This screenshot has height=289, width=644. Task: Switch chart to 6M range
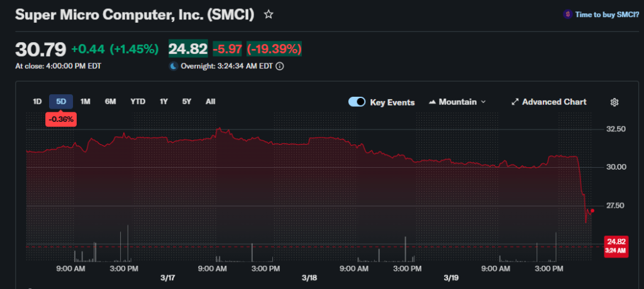pyautogui.click(x=110, y=101)
